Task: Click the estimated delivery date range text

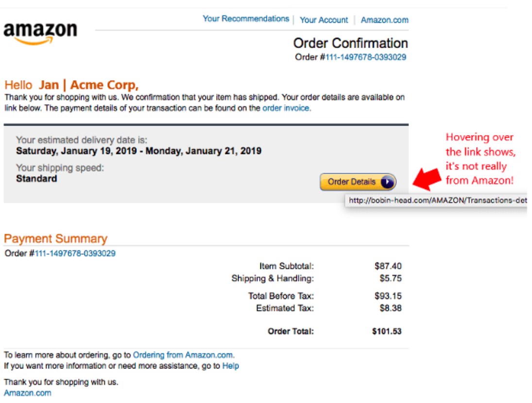Action: coord(138,151)
